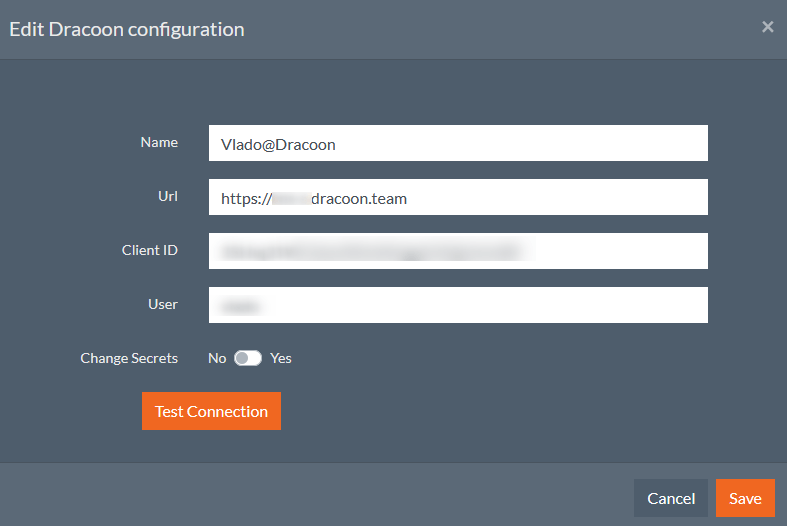
Task: Close the Edit Dracoon configuration dialog
Action: pyautogui.click(x=767, y=27)
